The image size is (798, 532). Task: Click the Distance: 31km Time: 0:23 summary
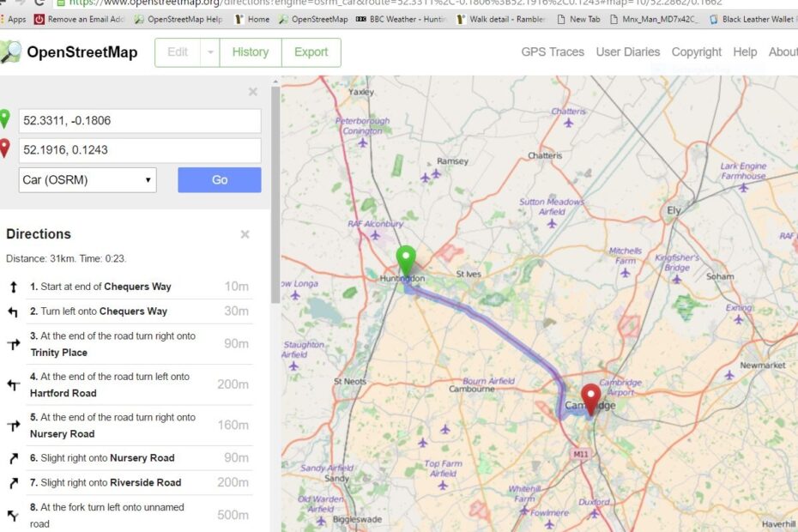pos(66,258)
